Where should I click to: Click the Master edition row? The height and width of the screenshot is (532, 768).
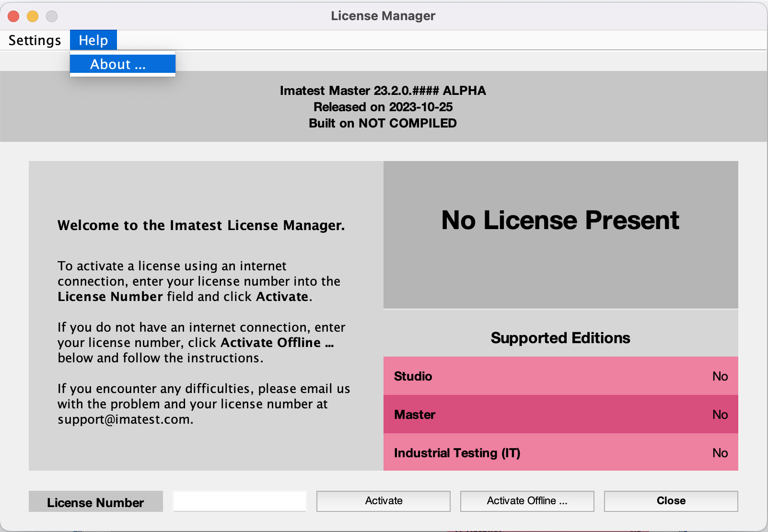561,414
